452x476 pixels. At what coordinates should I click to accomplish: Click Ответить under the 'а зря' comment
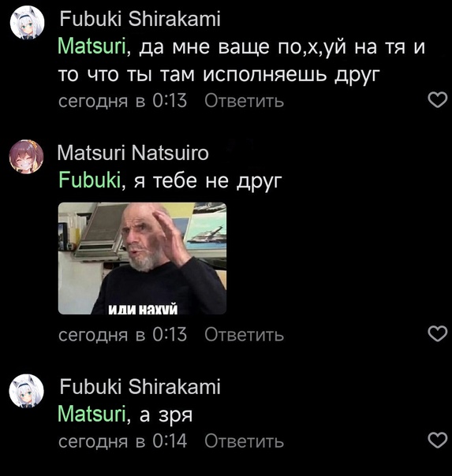(x=244, y=441)
